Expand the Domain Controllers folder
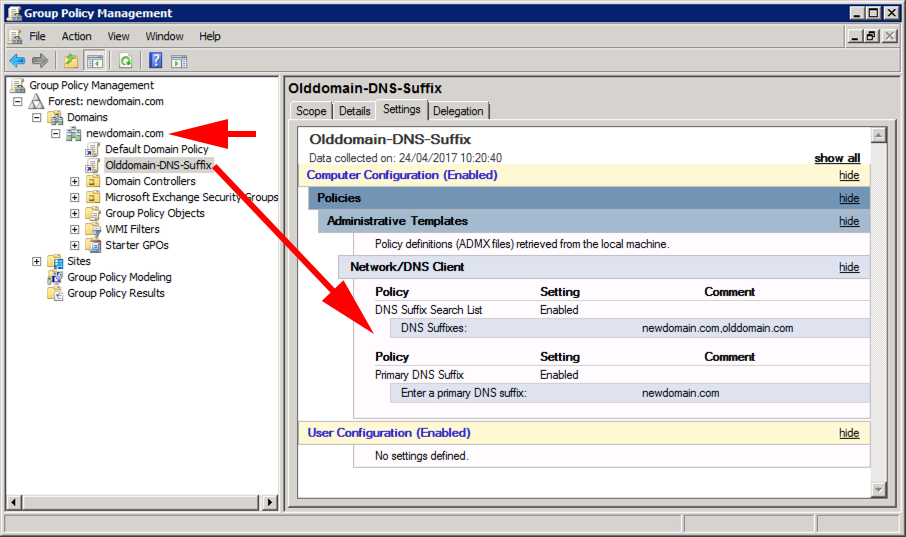Screen dimensions: 906x537 click(x=75, y=181)
